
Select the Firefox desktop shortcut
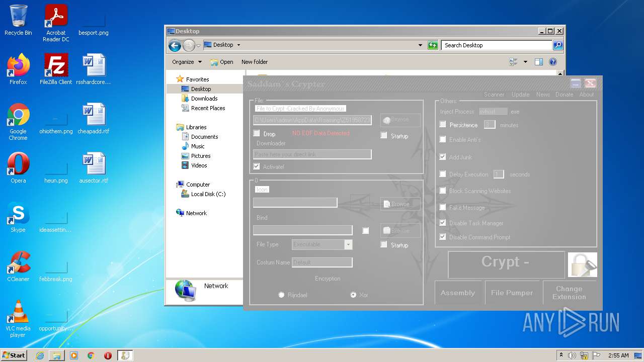(18, 69)
